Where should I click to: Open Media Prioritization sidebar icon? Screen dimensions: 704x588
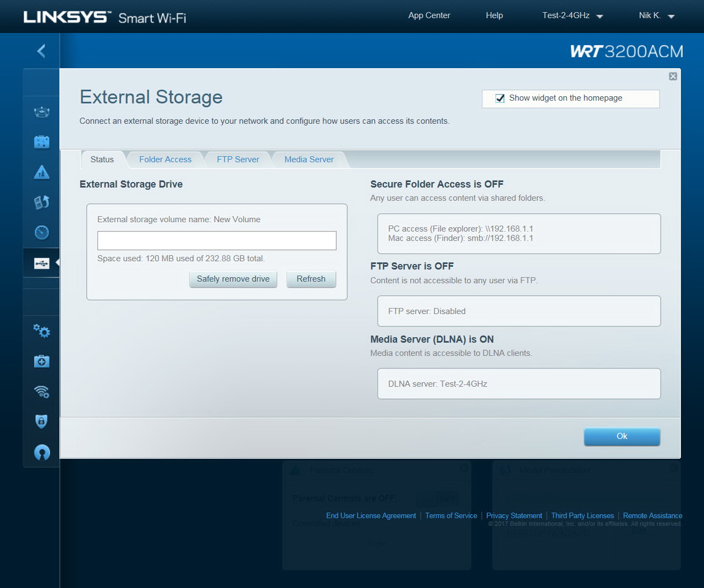click(x=42, y=202)
